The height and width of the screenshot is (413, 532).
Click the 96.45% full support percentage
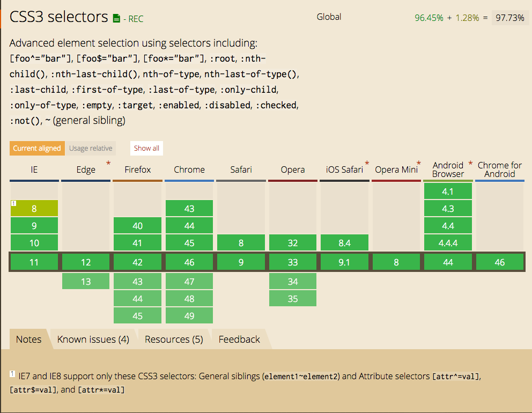pos(429,18)
